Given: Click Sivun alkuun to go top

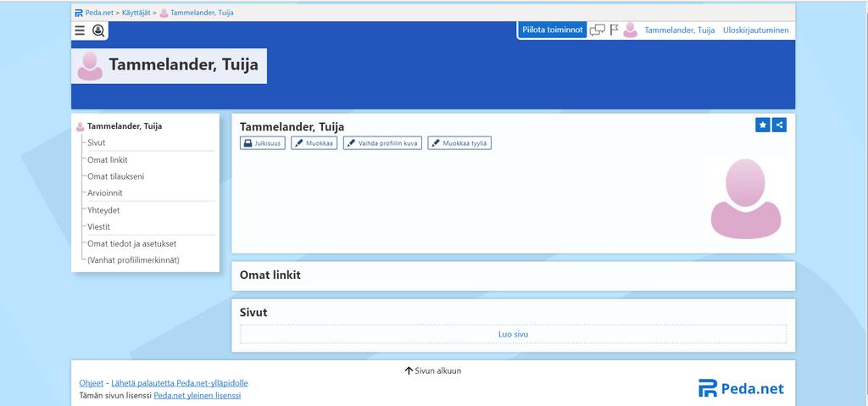Looking at the screenshot, I should pyautogui.click(x=433, y=370).
